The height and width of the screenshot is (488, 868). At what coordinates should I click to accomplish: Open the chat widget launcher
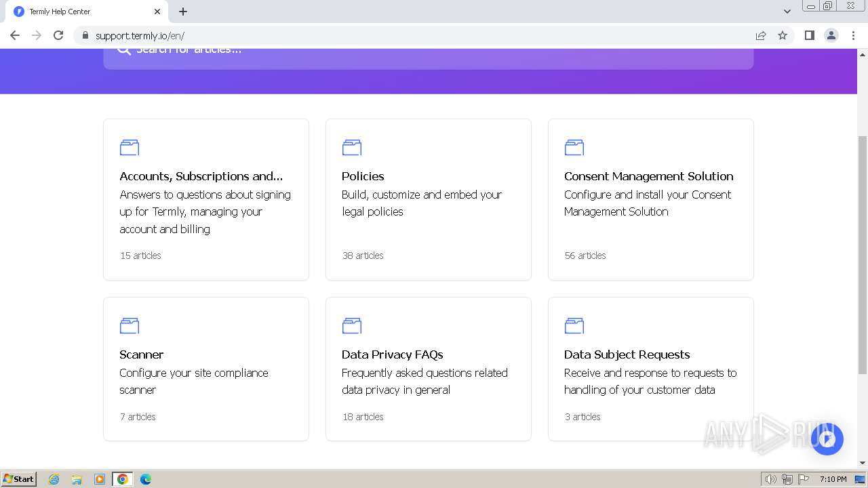[x=827, y=439]
